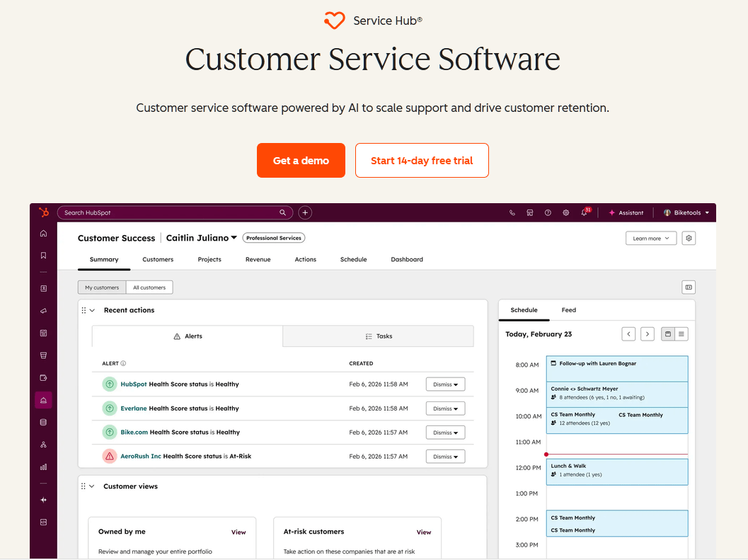Click the plus create button
The height and width of the screenshot is (560, 748).
pos(305,212)
